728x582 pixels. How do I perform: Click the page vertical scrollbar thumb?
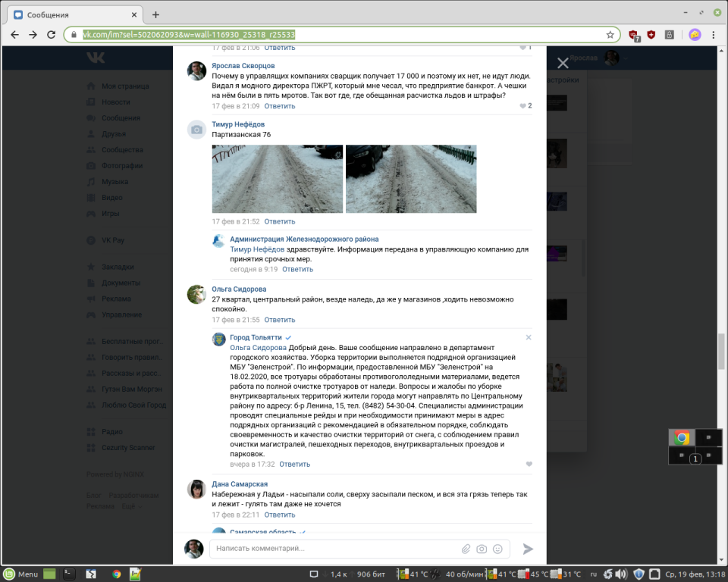pos(721,349)
